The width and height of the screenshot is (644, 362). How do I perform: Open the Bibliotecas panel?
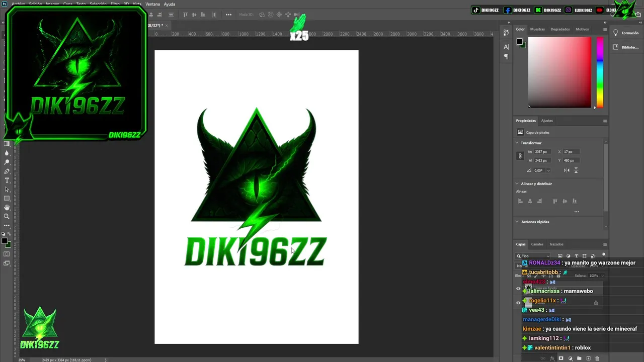626,47
